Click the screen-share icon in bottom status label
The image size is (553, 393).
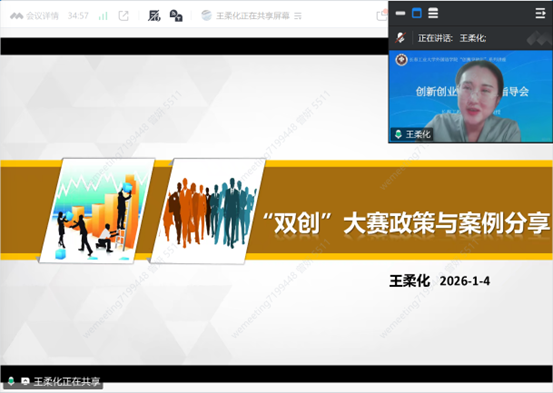coord(25,381)
